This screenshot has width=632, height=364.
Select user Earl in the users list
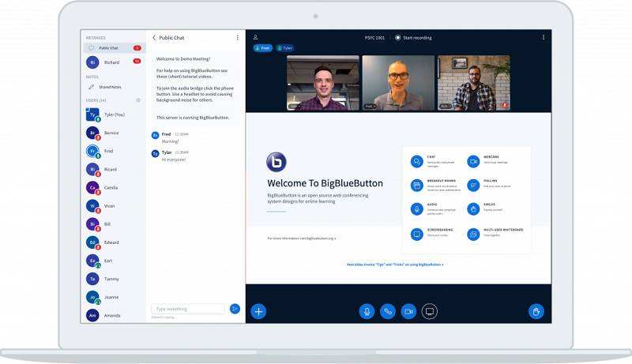pyautogui.click(x=115, y=261)
